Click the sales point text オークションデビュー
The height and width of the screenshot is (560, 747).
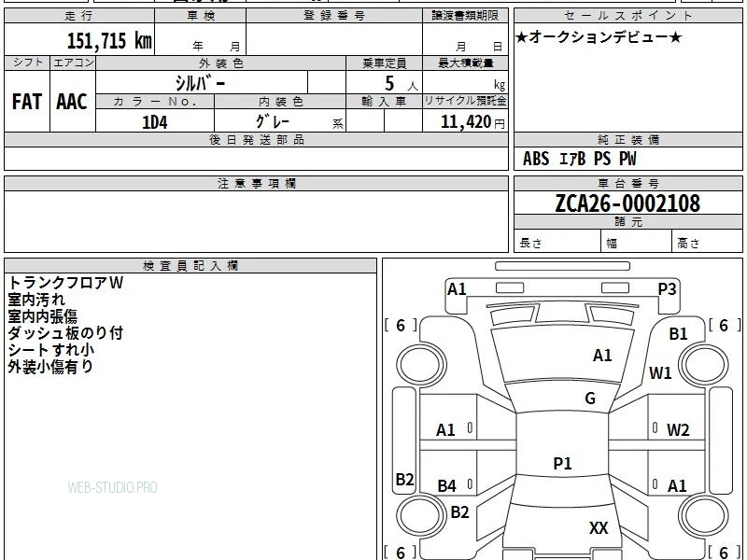pos(599,37)
